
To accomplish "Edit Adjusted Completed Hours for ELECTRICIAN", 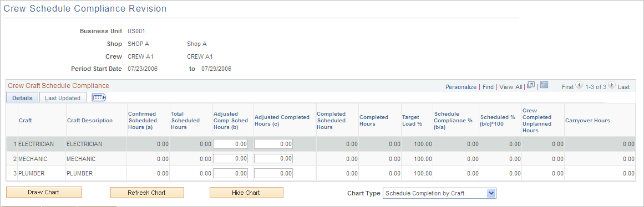I will click(x=273, y=144).
